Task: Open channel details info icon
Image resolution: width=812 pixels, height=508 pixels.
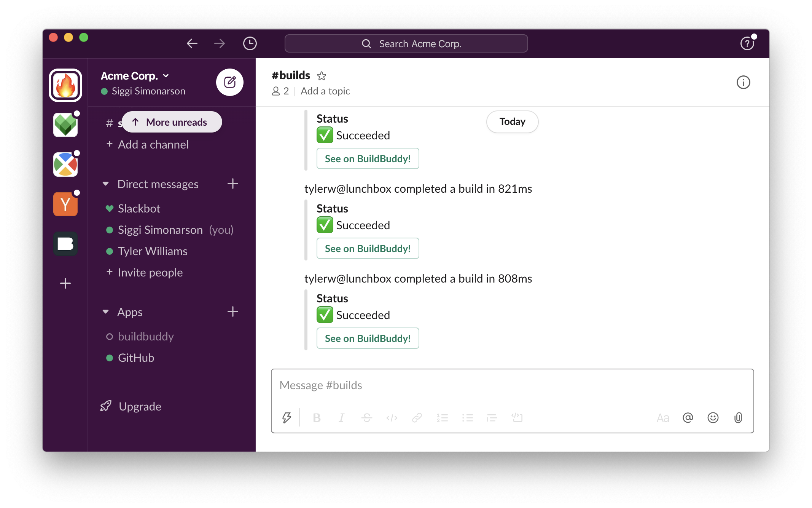Action: point(743,82)
